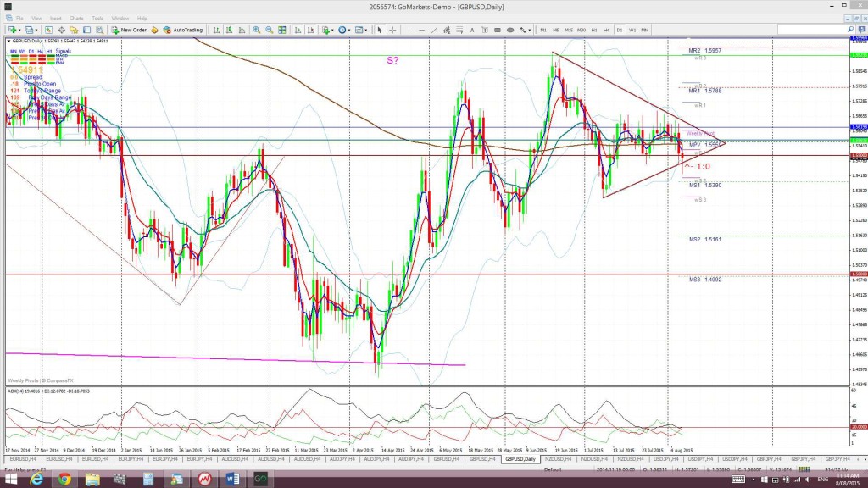Set timeframe to M1
This screenshot has height=488, width=868.
[543, 30]
